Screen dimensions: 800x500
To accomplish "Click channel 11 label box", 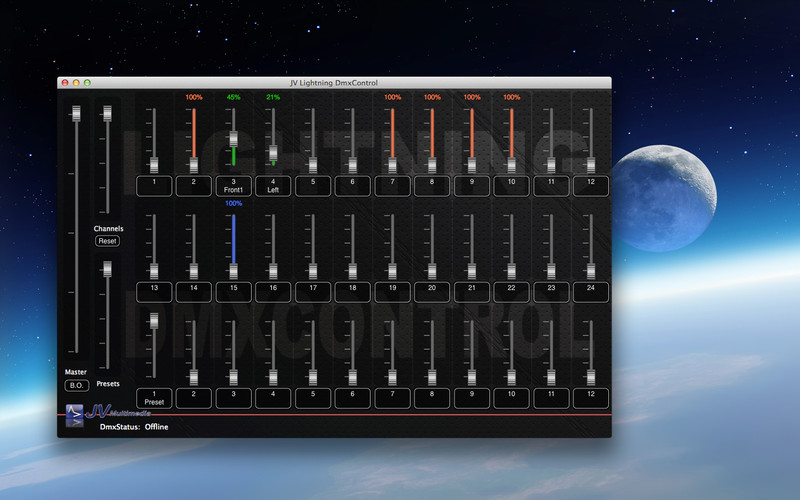I will click(x=552, y=186).
